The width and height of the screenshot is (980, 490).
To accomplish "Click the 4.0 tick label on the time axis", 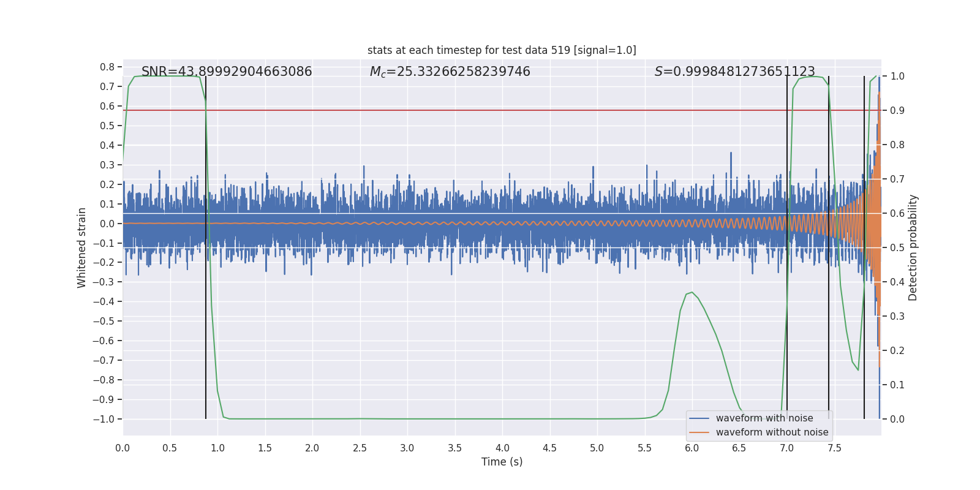I will [502, 448].
